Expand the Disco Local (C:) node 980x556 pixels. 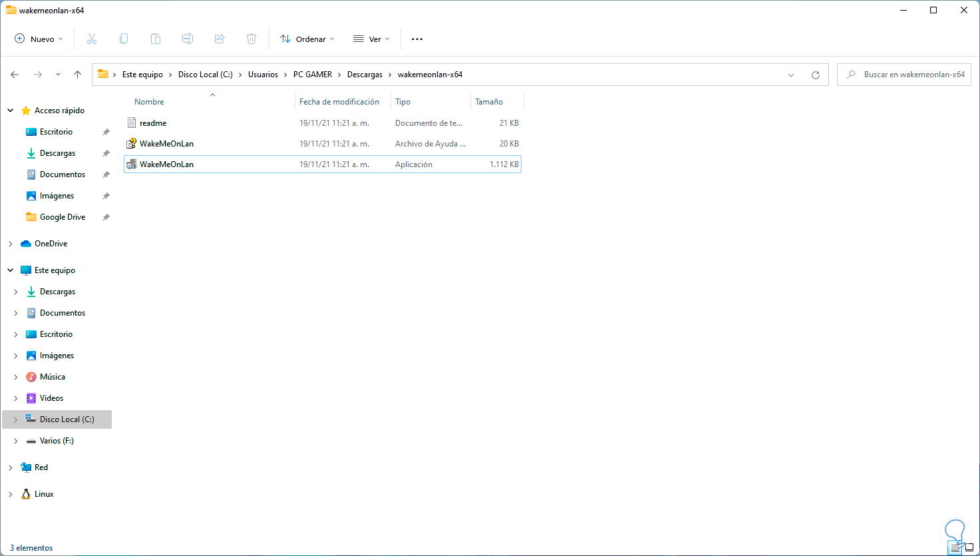pos(16,419)
